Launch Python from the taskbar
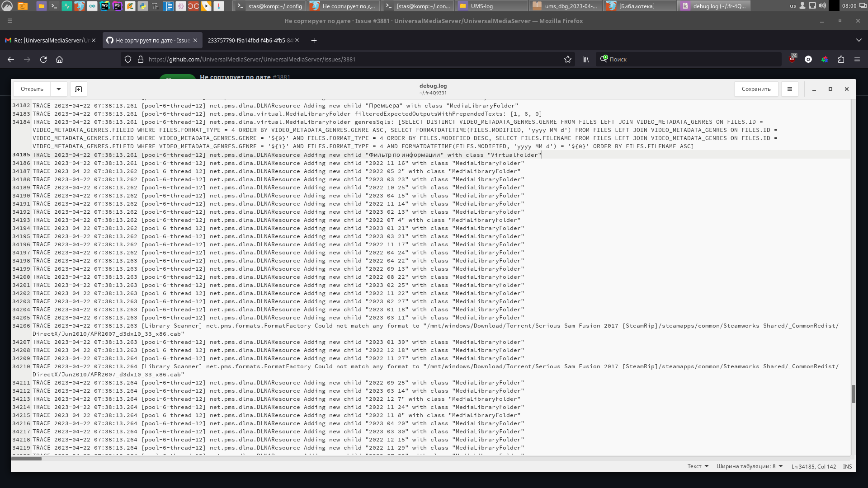 coord(143,6)
